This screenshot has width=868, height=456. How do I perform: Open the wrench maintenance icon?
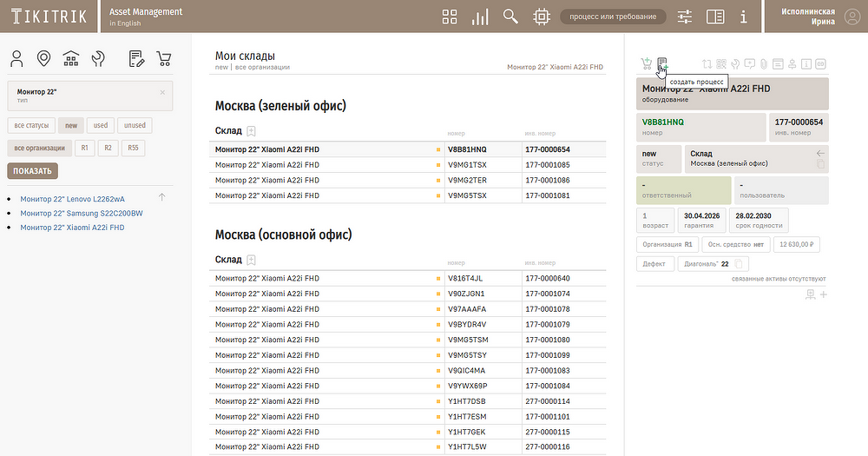pos(98,59)
